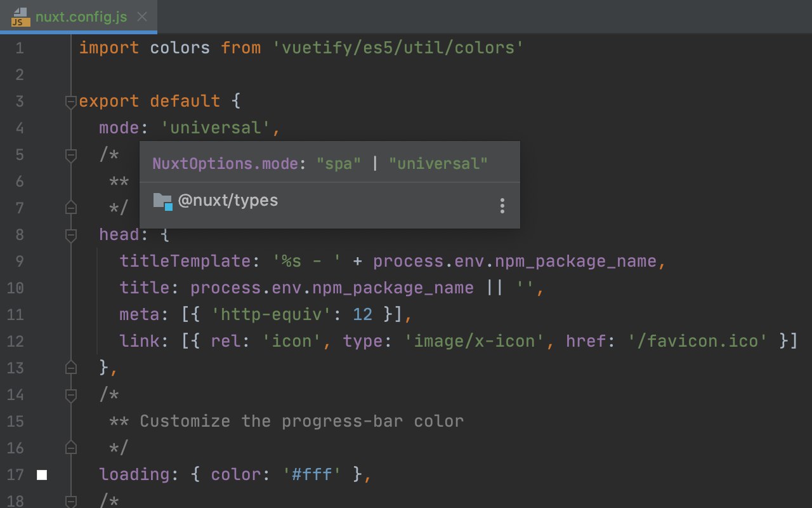The width and height of the screenshot is (812, 508).
Task: Click "universal" type value in popup
Action: click(x=438, y=164)
